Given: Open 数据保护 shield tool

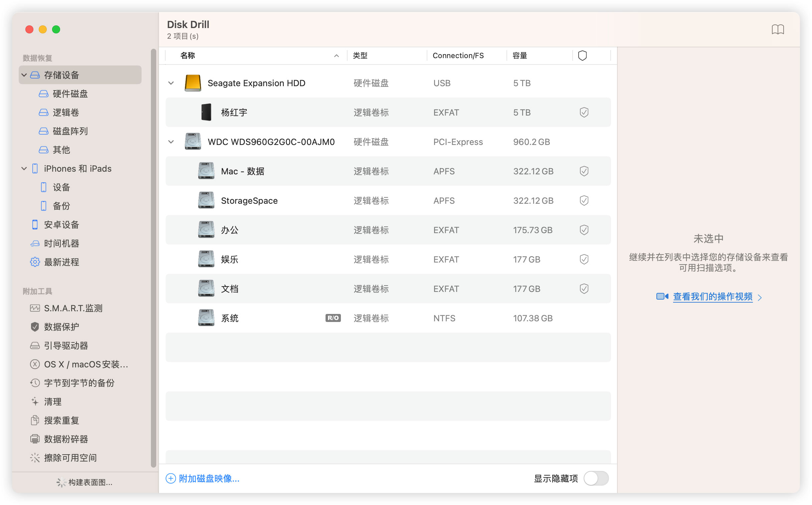Looking at the screenshot, I should [55, 327].
